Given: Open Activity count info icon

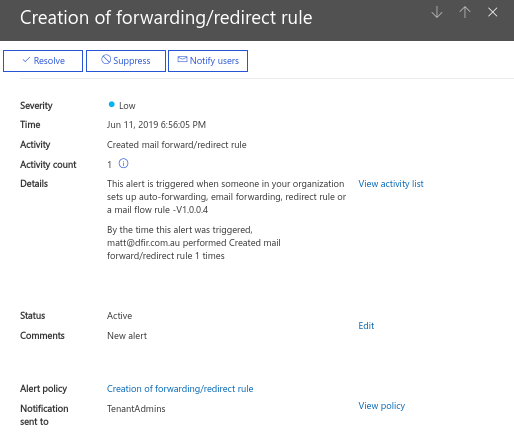Looking at the screenshot, I should tap(123, 163).
